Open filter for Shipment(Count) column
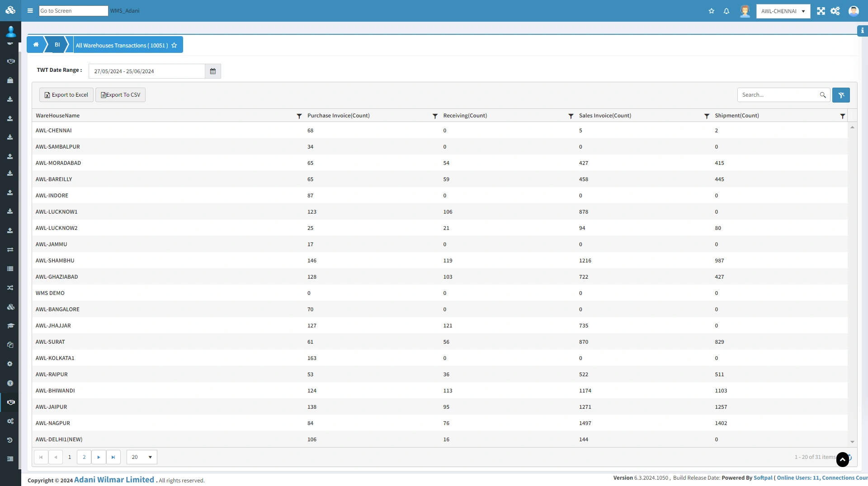The image size is (868, 486). tap(842, 116)
